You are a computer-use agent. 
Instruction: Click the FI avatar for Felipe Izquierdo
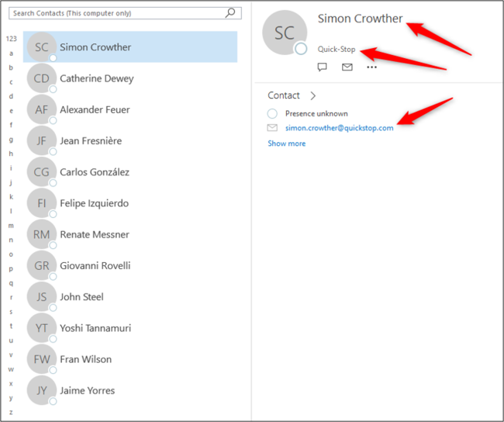tap(41, 203)
